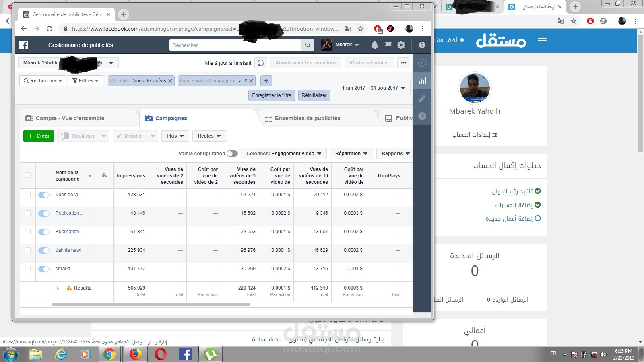Refresh the data next to Mis à jour
Viewport: 644px width, 362px height.
tap(261, 63)
